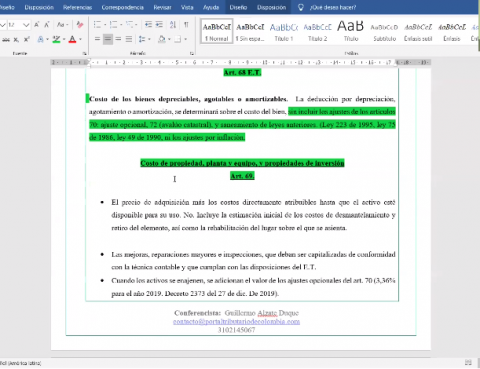Viewport: 480px width, 369px height.
Task: Toggle superscript formatting
Action: [x=27, y=39]
